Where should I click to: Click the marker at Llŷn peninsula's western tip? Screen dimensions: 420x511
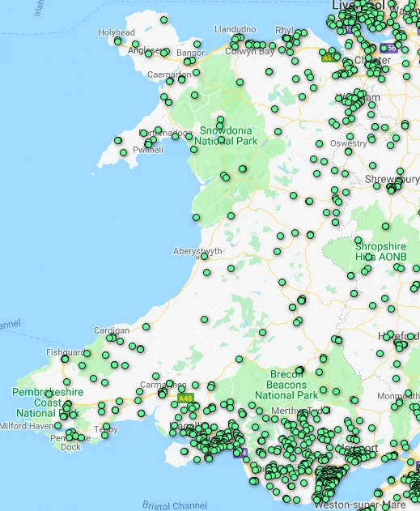tap(118, 140)
